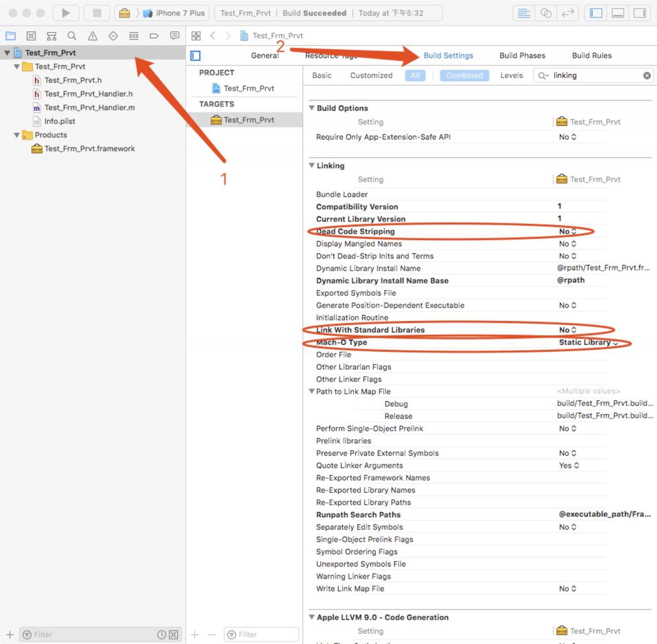The image size is (657, 644).
Task: Add a new target with plus
Action: pyautogui.click(x=195, y=635)
